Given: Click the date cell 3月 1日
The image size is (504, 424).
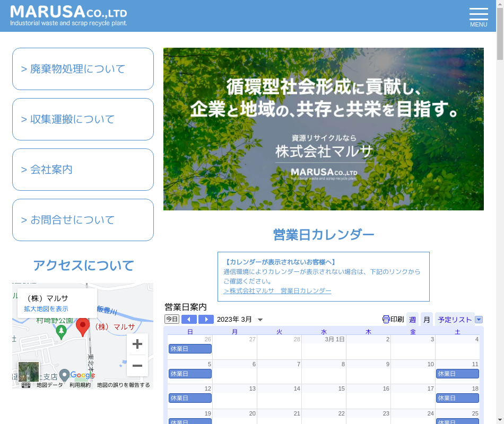Looking at the screenshot, I should click(x=335, y=339).
